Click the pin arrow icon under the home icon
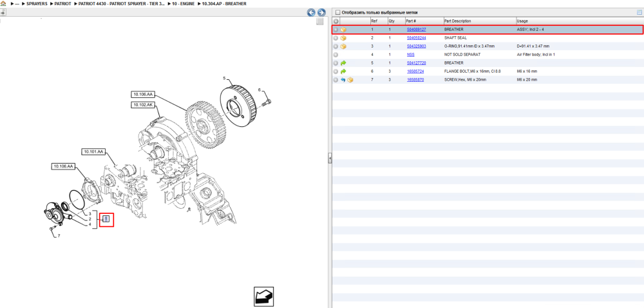 [x=2, y=12]
